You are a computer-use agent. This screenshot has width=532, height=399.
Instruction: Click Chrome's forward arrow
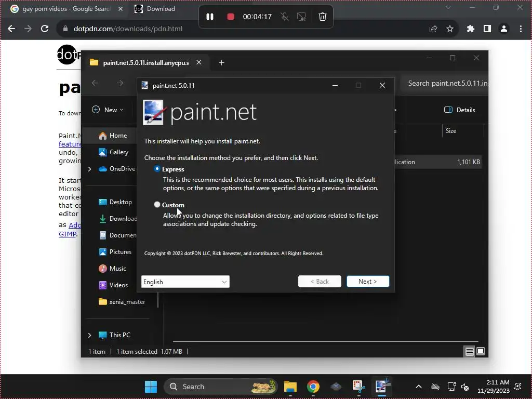28,29
